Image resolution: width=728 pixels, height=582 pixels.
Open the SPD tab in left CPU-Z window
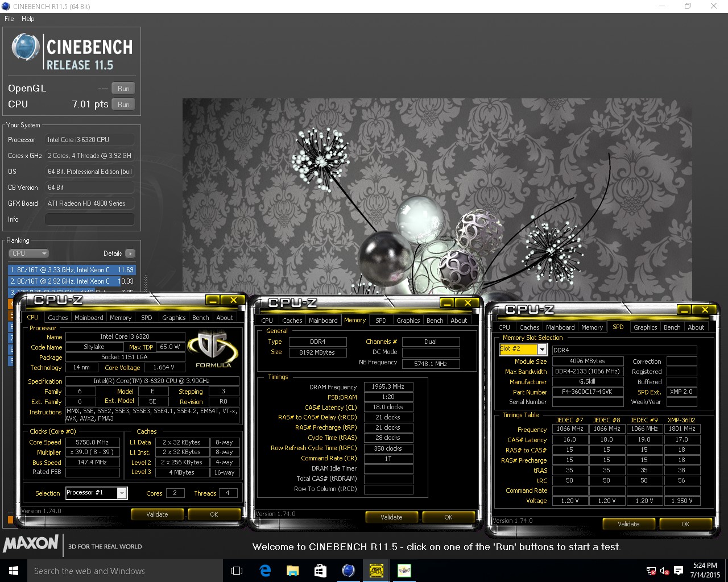click(147, 318)
